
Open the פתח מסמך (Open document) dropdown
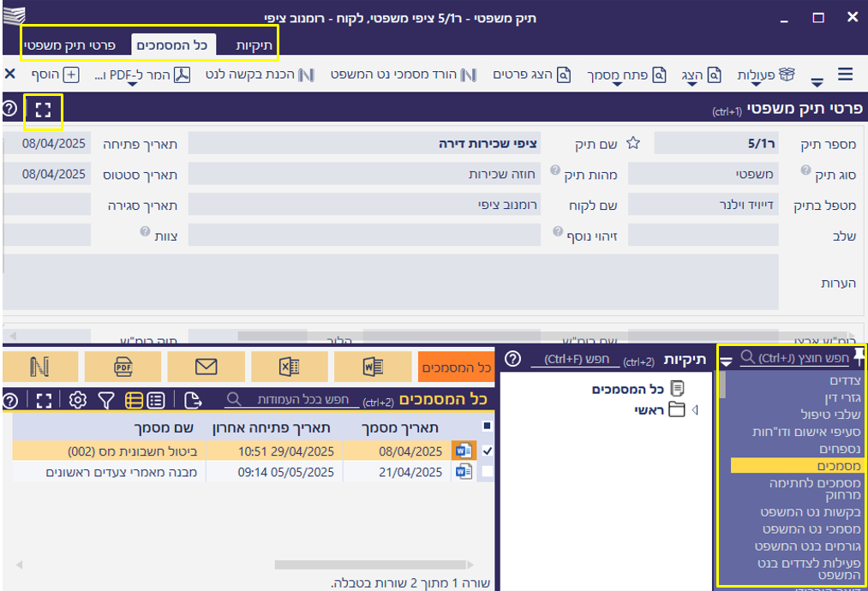[626, 75]
